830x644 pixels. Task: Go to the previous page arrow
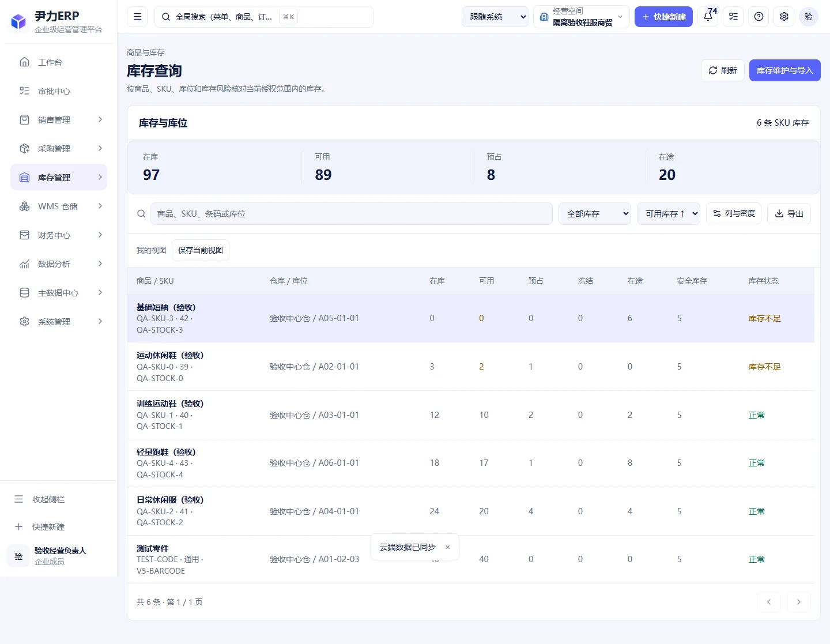pyautogui.click(x=769, y=602)
